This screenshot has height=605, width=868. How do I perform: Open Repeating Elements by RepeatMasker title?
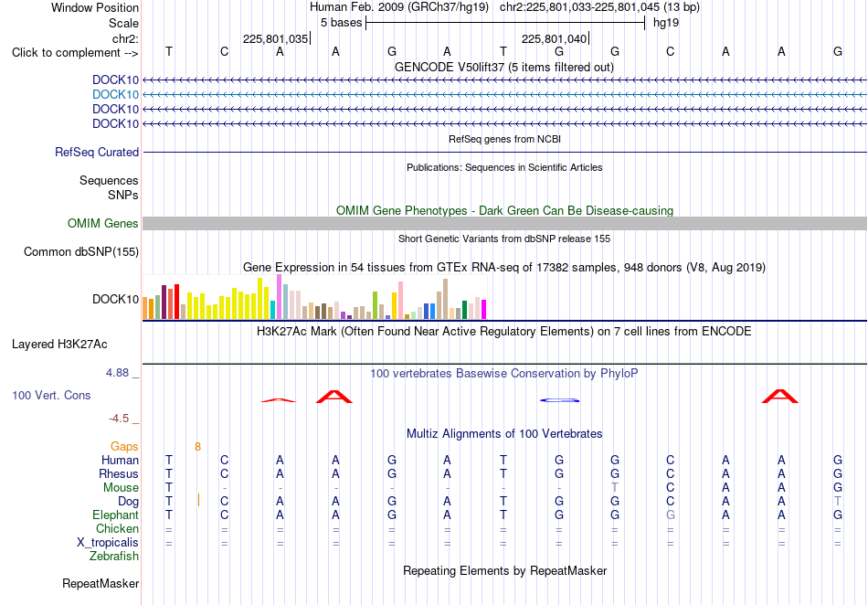(x=504, y=571)
